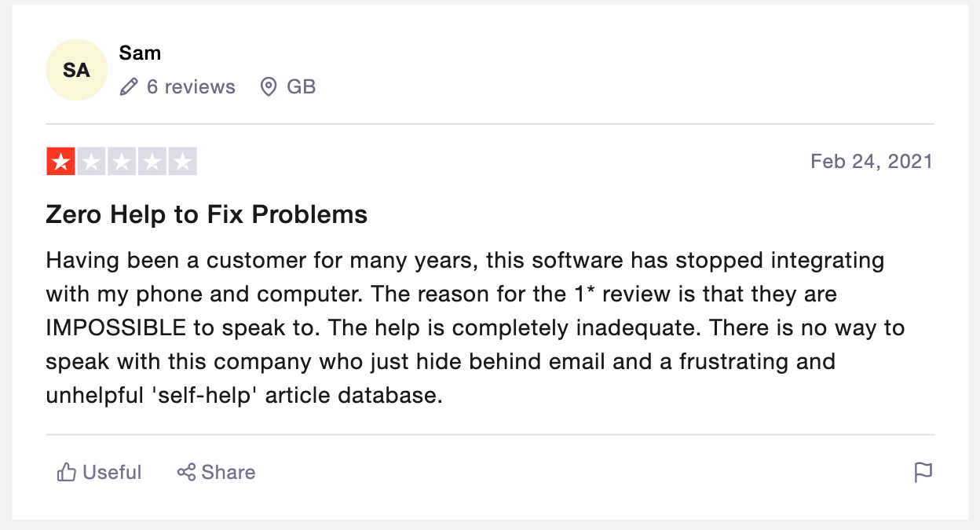980x530 pixels.
Task: Click the fourth grey rating star
Action: (152, 162)
